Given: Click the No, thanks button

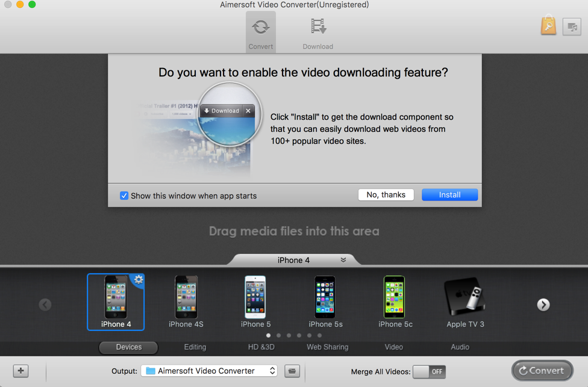Looking at the screenshot, I should [x=386, y=195].
